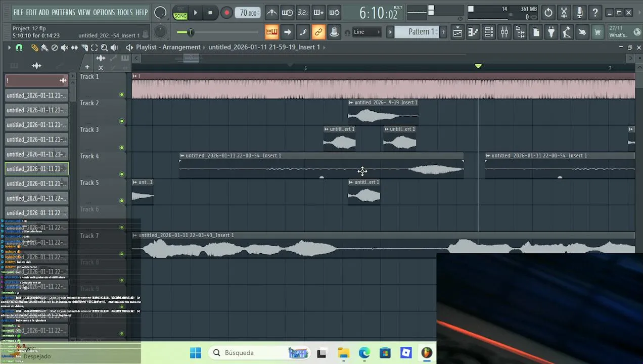Open the tempo tapper icon

(x=567, y=32)
